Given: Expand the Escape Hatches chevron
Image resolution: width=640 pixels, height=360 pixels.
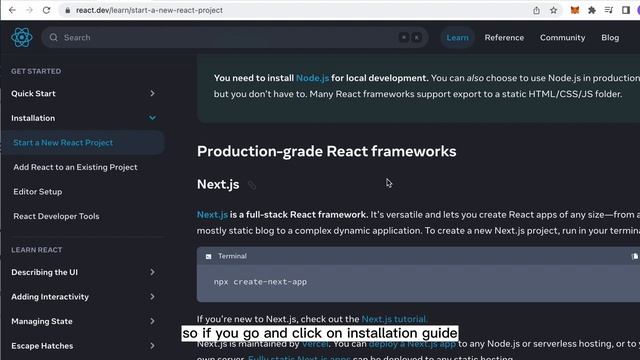Looking at the screenshot, I should click(152, 346).
